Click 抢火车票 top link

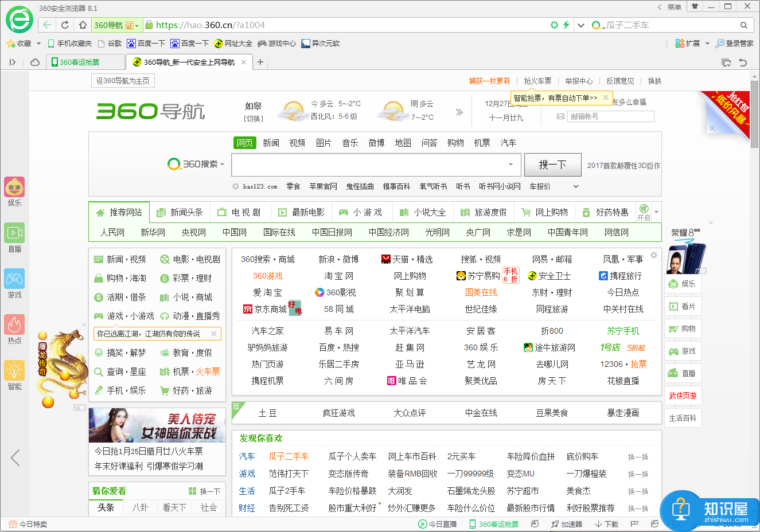coord(537,81)
